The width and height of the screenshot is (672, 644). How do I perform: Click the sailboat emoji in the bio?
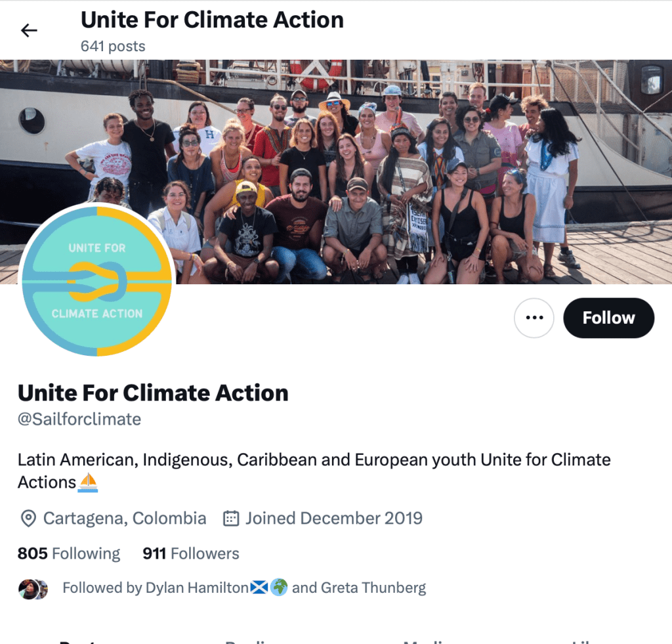click(88, 483)
